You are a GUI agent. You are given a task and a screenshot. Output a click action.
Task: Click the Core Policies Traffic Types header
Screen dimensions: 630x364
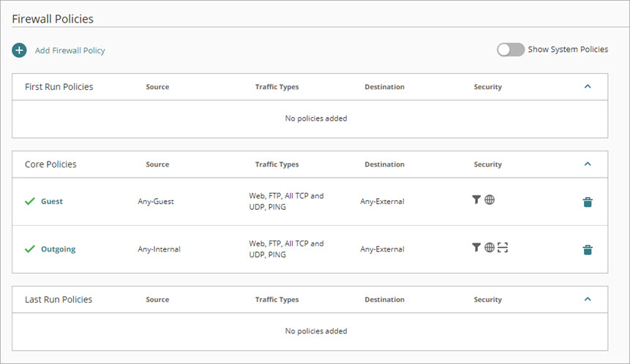(277, 164)
